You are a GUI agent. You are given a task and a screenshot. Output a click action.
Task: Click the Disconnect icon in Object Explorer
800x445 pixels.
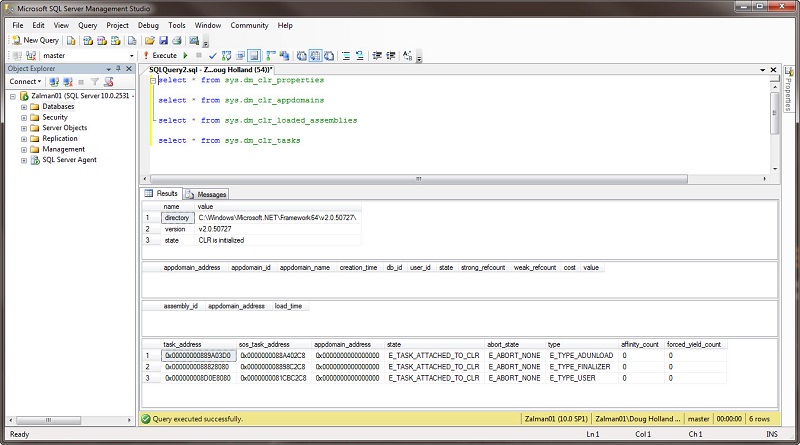pos(67,82)
